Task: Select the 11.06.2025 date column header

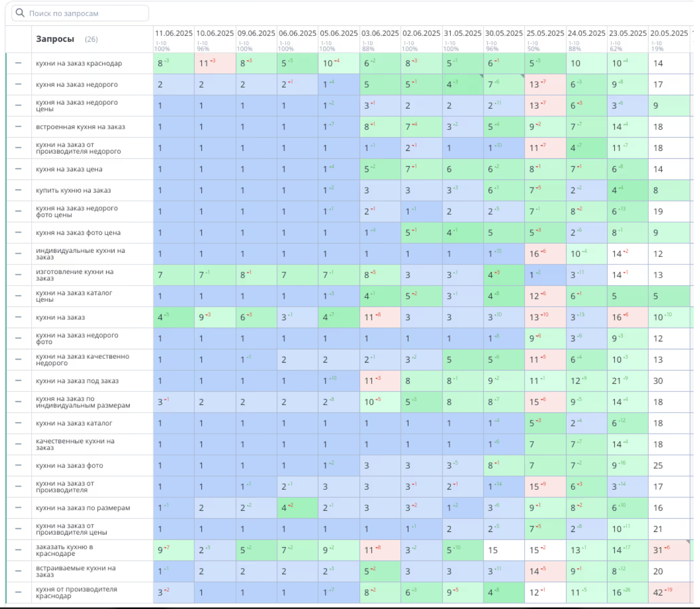Action: (x=174, y=33)
